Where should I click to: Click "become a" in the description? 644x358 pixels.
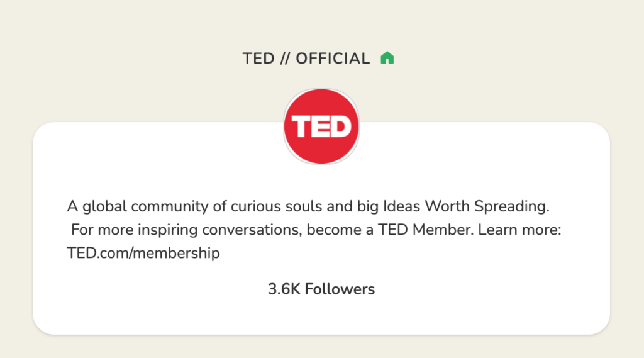tap(340, 230)
